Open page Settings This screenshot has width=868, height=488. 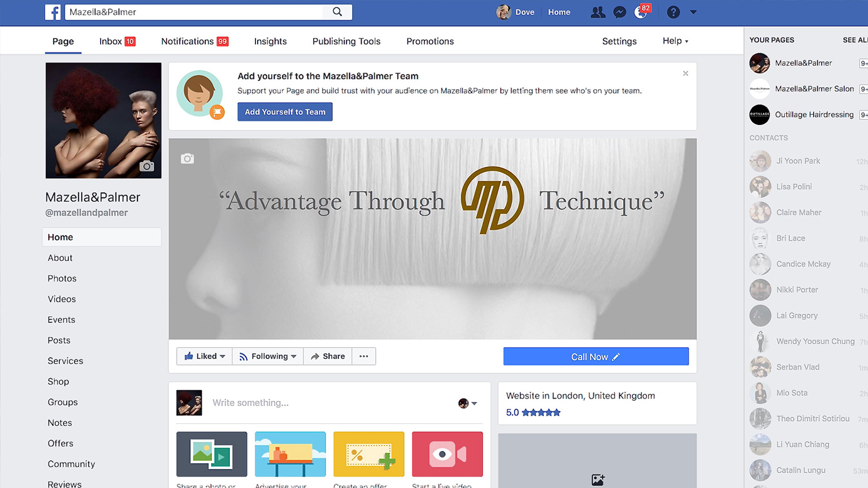click(x=619, y=41)
